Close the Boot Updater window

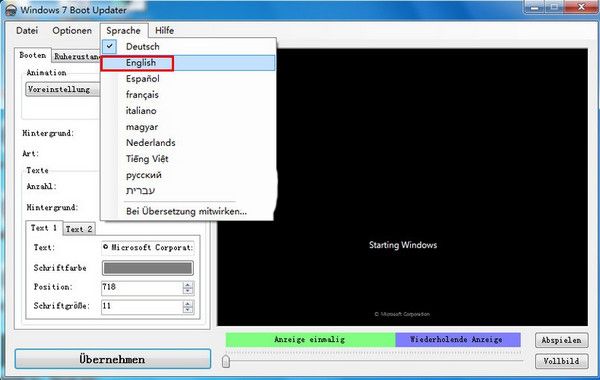click(582, 7)
